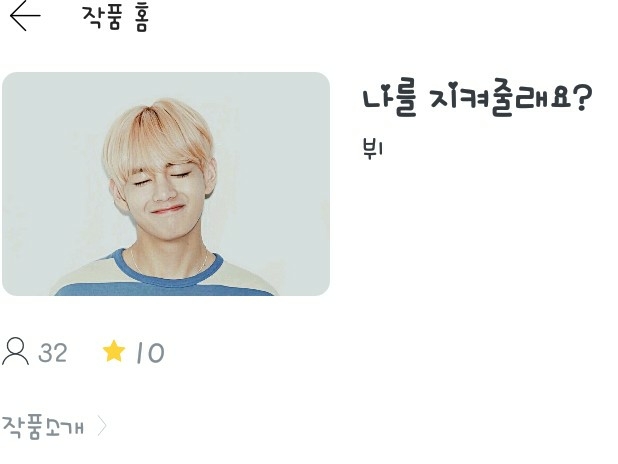
Task: Click the word 나를 in the title
Action: click(389, 99)
